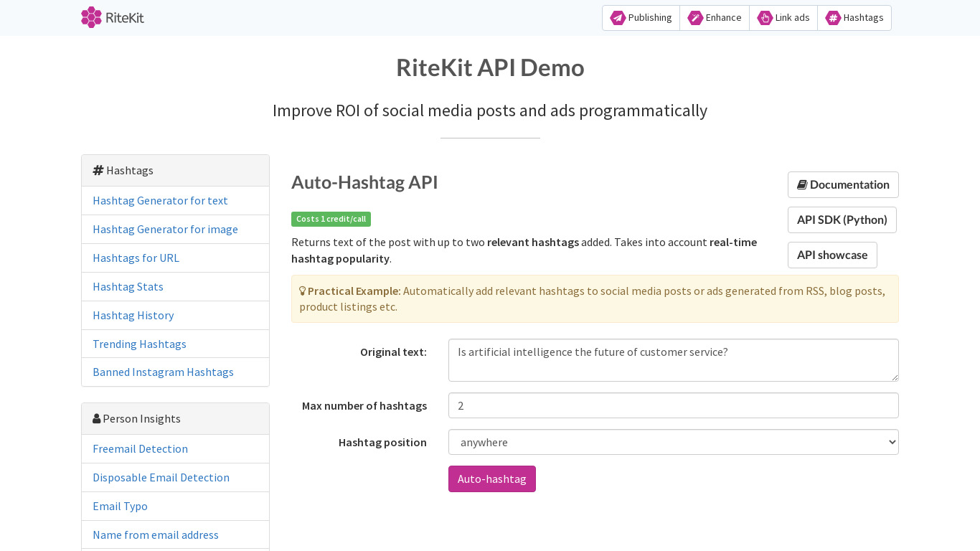
Task: Click the 'Person Insights' panel header text
Action: pyautogui.click(x=141, y=418)
